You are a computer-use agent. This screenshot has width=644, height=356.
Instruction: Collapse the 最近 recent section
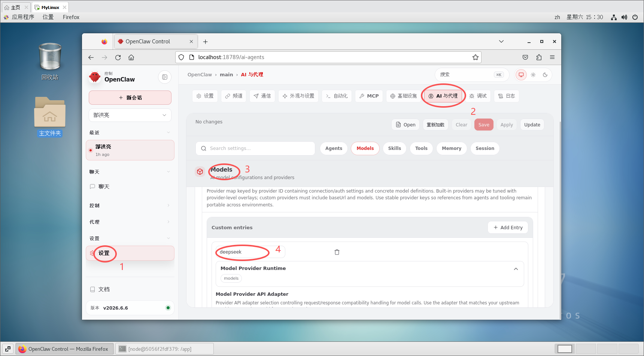tap(130, 133)
